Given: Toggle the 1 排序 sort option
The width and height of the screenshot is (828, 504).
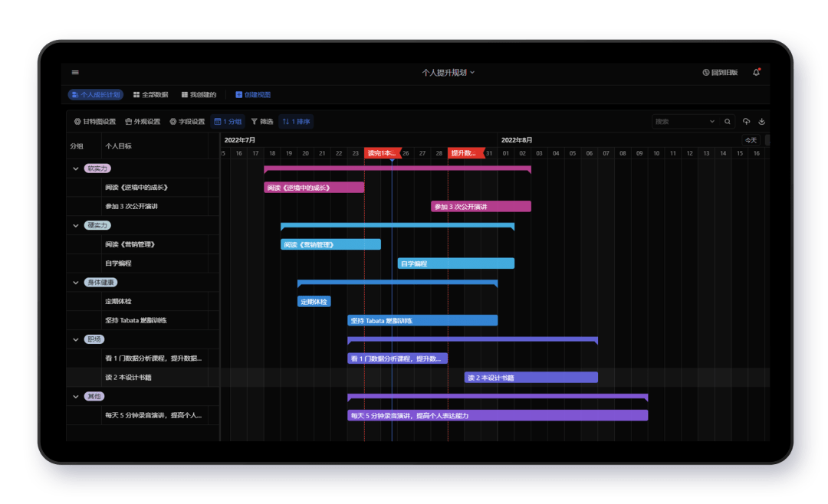Looking at the screenshot, I should tap(296, 121).
